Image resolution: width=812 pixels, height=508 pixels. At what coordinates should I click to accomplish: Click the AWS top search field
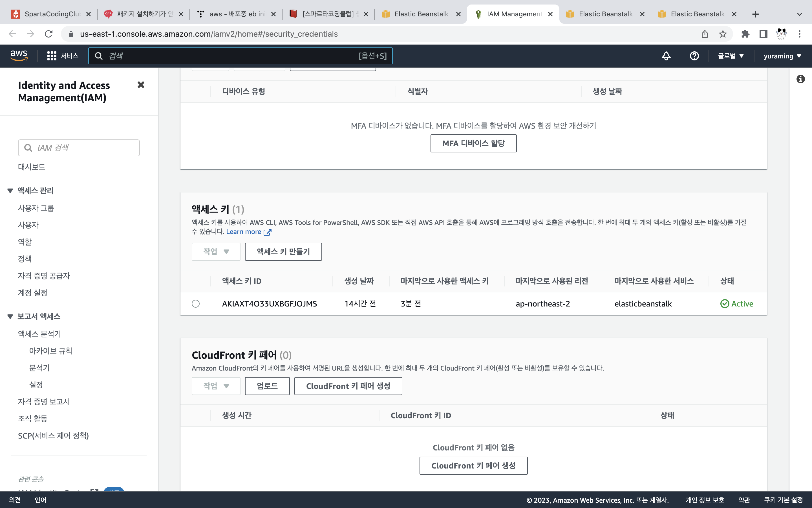240,56
